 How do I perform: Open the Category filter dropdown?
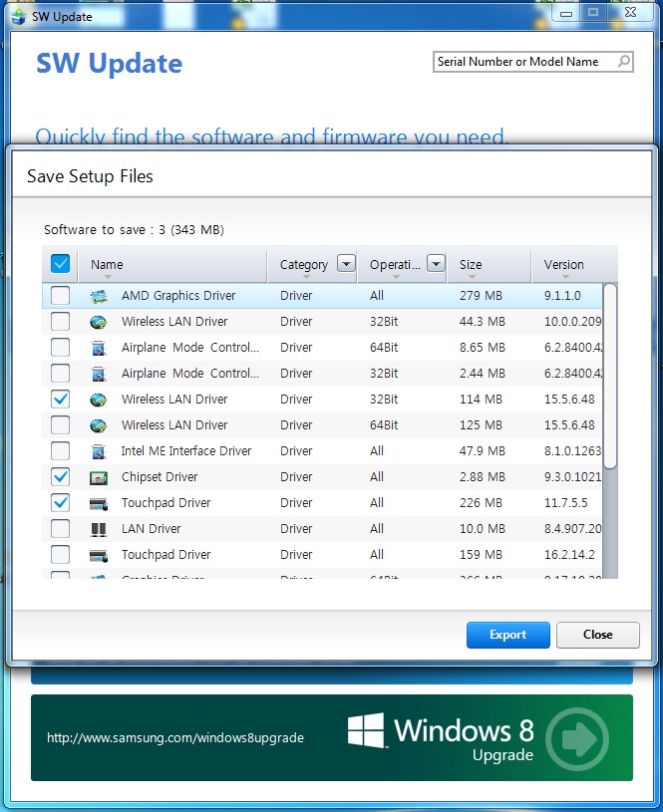346,264
